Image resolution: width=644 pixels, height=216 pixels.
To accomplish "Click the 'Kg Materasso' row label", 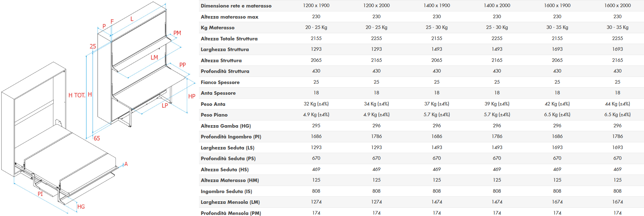I will pyautogui.click(x=218, y=28).
